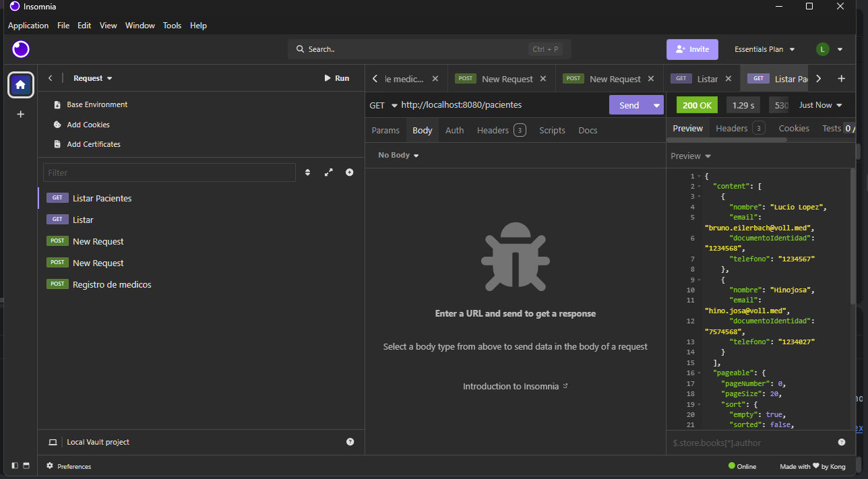The image size is (868, 479).
Task: Open the Tools menu
Action: 172,26
